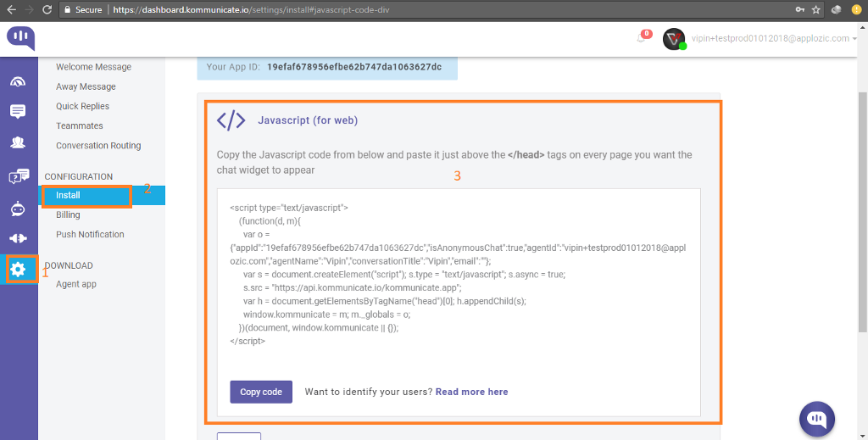
Task: Click the browser extension icon beside star
Action: coord(837,9)
